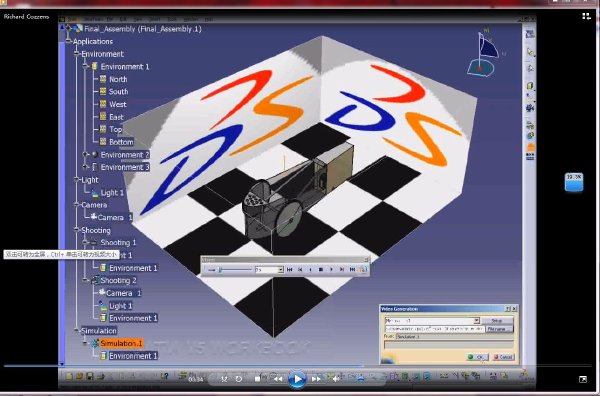Open the time step dropdown in the player bar
This screenshot has height=396, width=600.
click(x=280, y=270)
